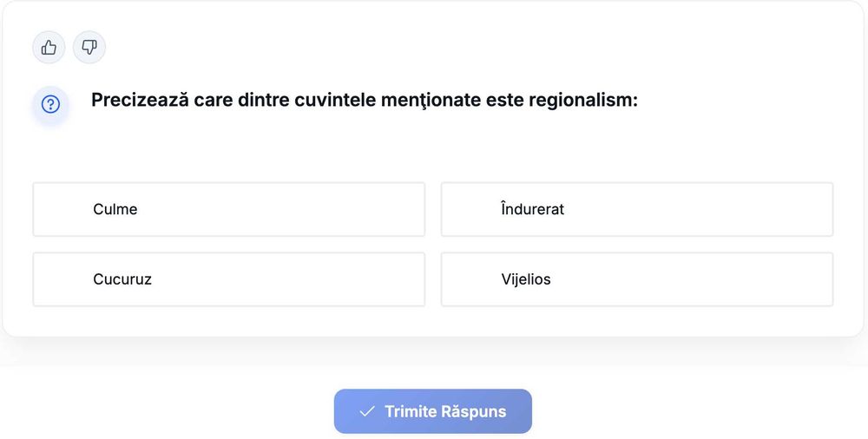
Task: Rate the question positively
Action: click(x=49, y=48)
